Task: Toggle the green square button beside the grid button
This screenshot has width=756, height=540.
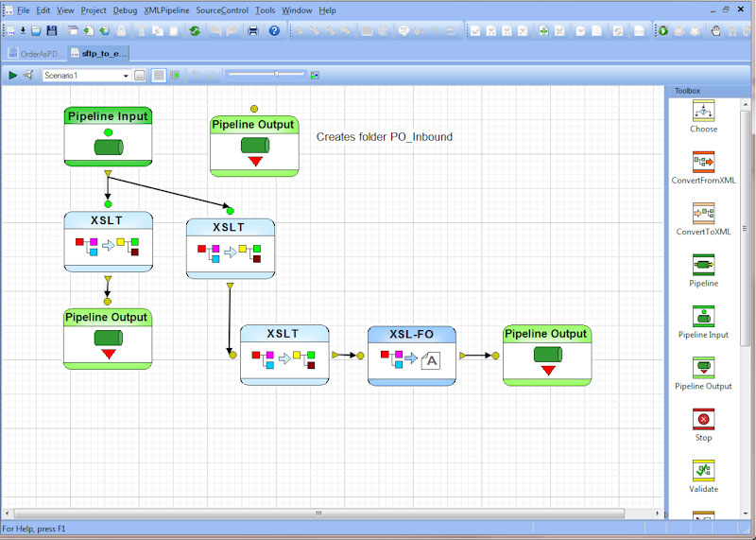Action: point(174,75)
